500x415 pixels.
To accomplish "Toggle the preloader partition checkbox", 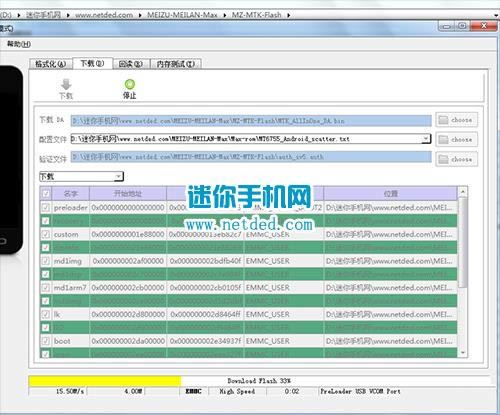I will (46, 207).
